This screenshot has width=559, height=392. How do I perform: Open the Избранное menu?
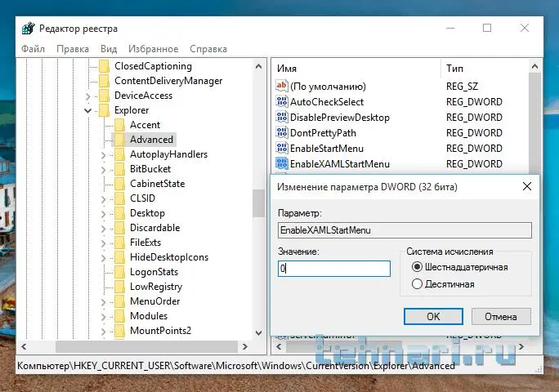154,49
